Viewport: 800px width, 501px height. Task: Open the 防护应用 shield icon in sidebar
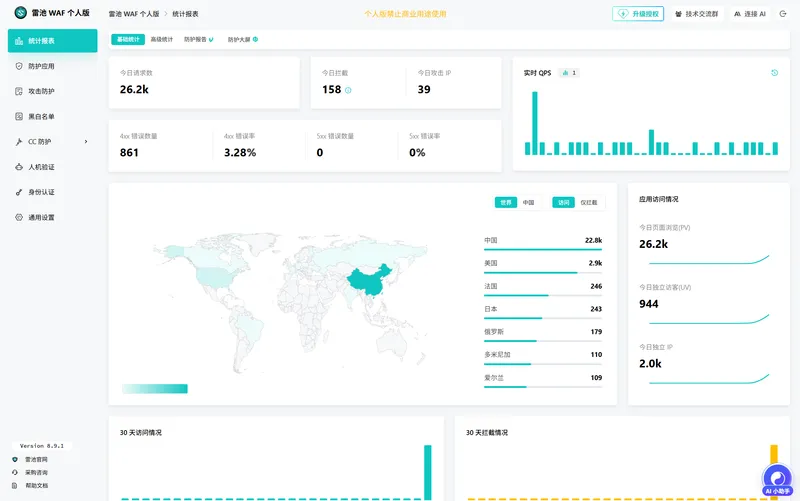tap(19, 66)
